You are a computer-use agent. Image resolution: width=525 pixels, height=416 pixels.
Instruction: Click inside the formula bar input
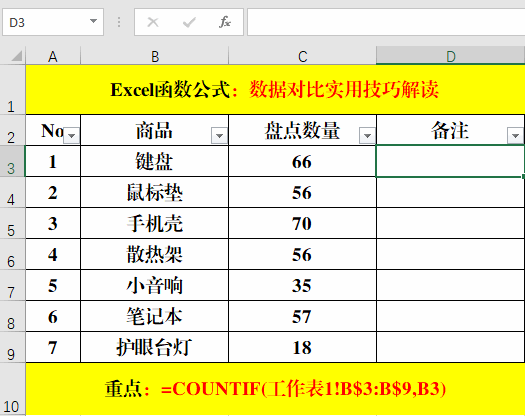pos(386,22)
